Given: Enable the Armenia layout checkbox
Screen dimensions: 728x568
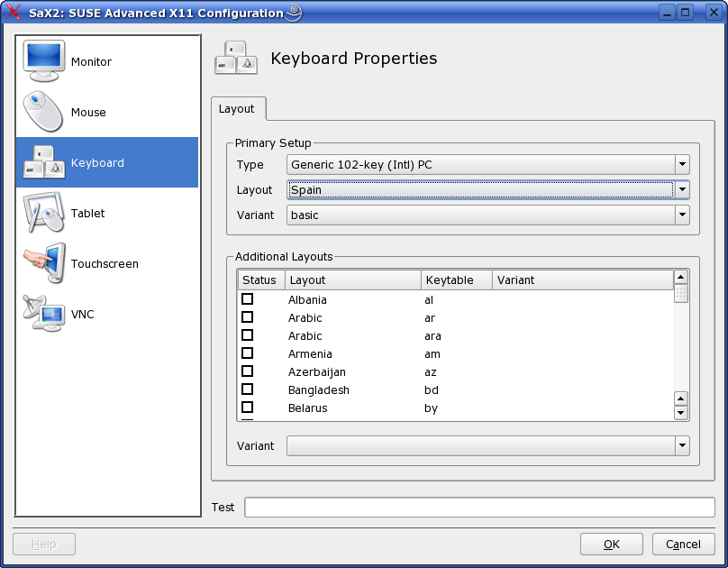Looking at the screenshot, I should (248, 353).
